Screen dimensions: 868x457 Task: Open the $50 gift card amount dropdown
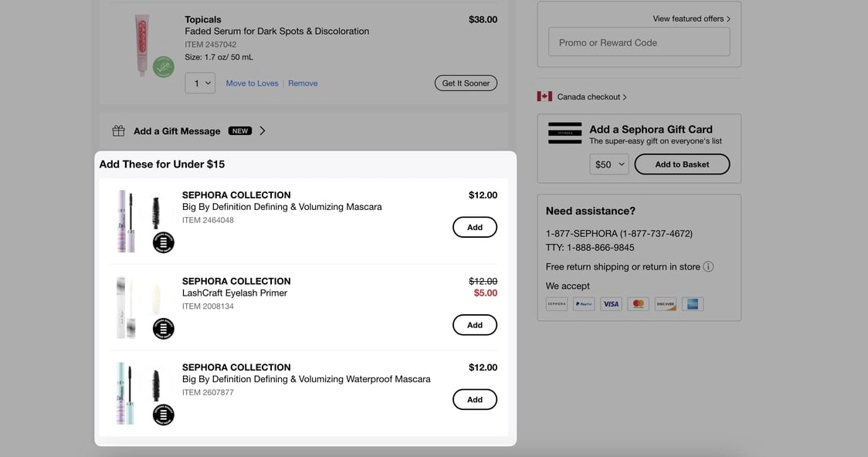click(x=609, y=164)
